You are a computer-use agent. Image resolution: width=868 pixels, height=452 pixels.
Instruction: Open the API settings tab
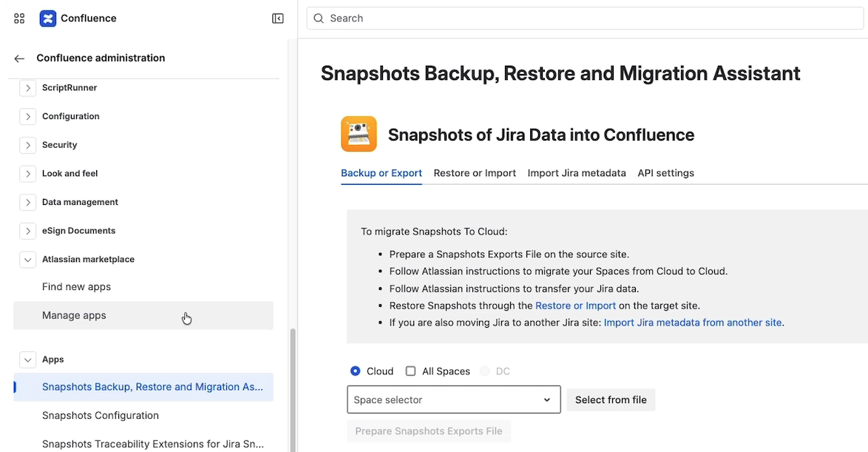666,173
